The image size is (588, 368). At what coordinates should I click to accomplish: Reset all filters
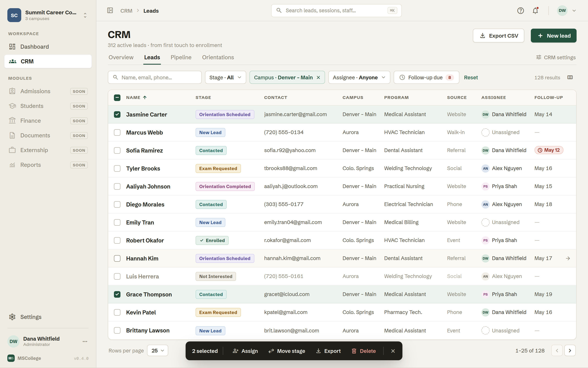tap(471, 77)
